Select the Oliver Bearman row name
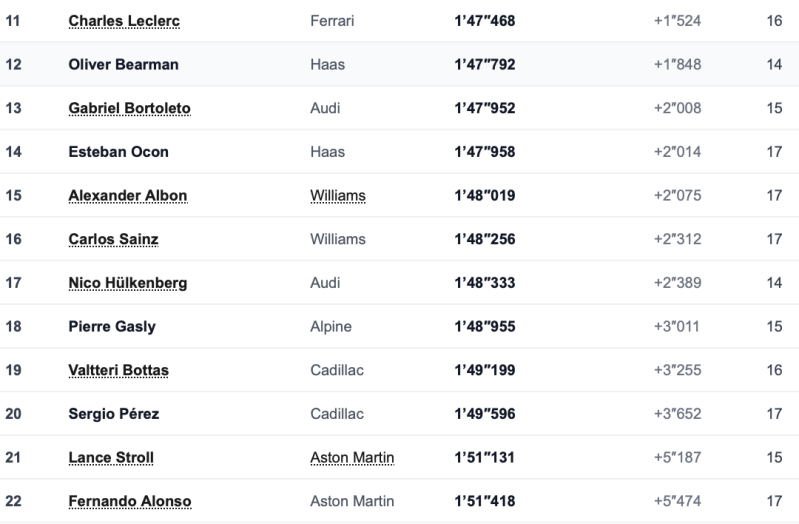 coord(123,65)
